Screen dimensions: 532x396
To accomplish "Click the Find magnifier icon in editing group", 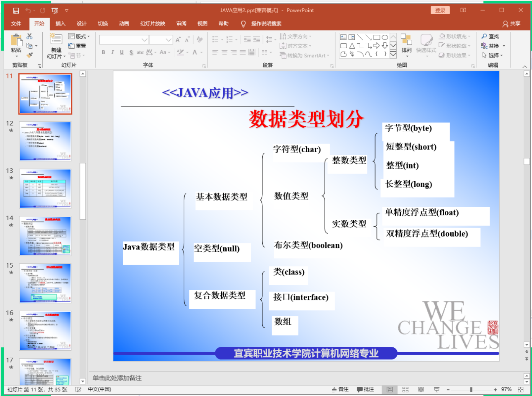I will 484,36.
